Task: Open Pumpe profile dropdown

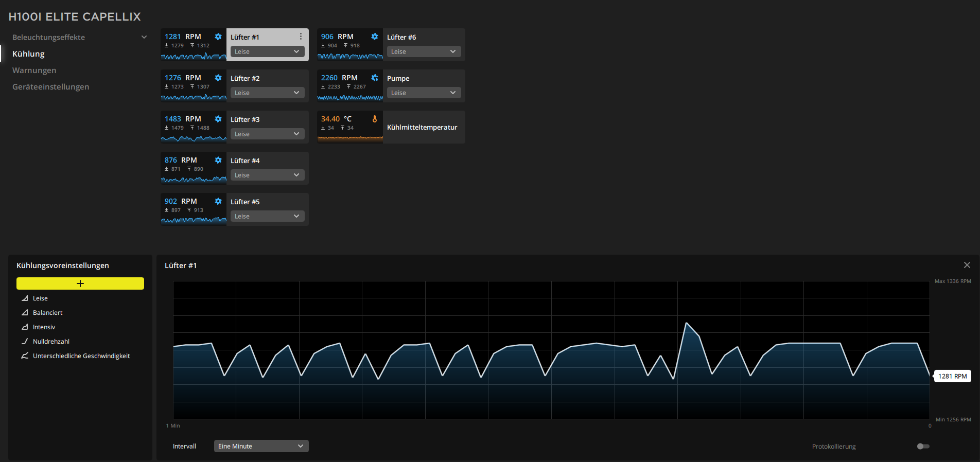Action: pyautogui.click(x=424, y=93)
